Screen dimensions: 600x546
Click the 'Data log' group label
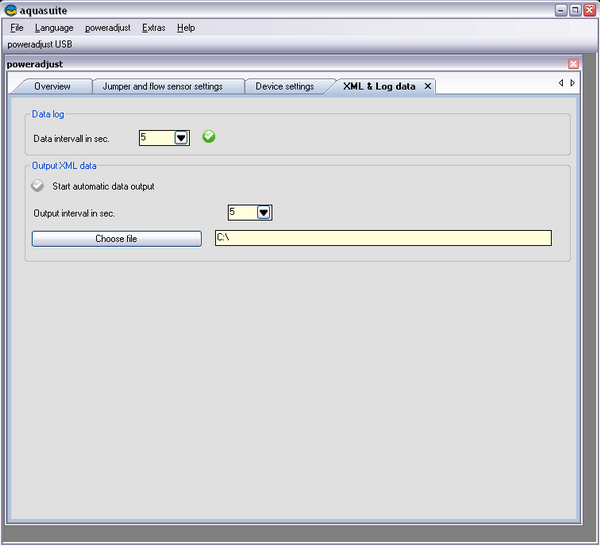point(48,114)
